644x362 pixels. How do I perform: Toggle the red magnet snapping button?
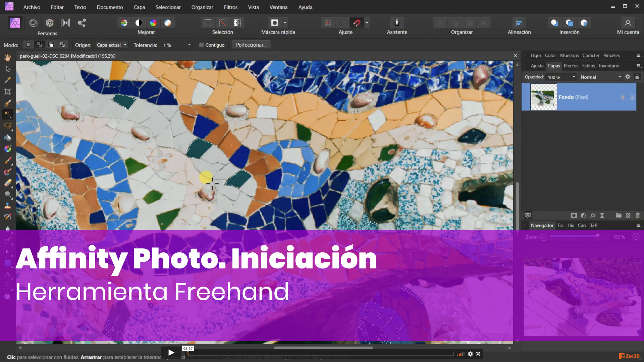point(357,23)
